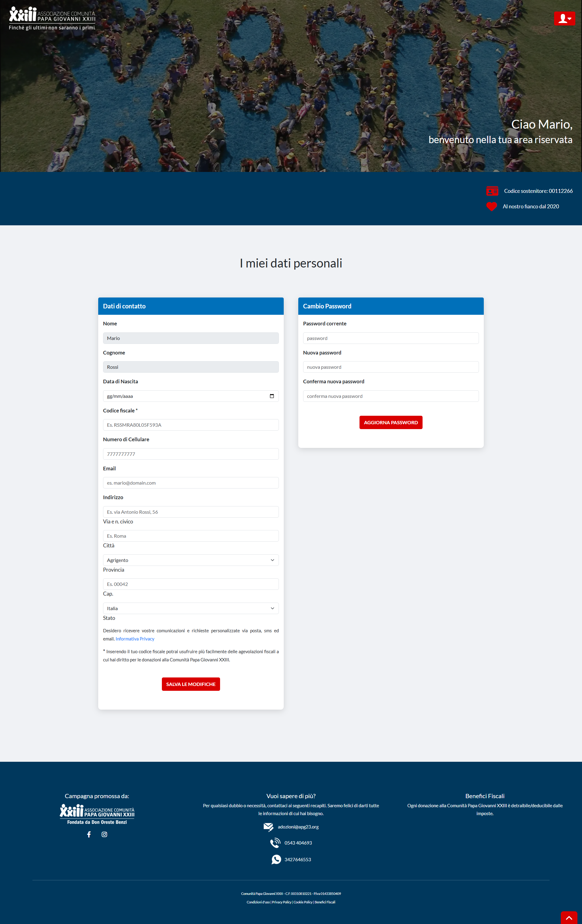The image size is (582, 924).
Task: Click the supporter ID card icon
Action: tap(492, 191)
